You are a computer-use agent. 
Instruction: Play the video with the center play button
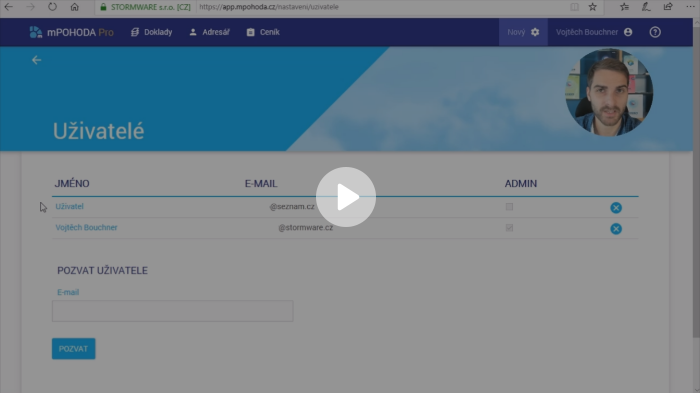[x=346, y=197]
